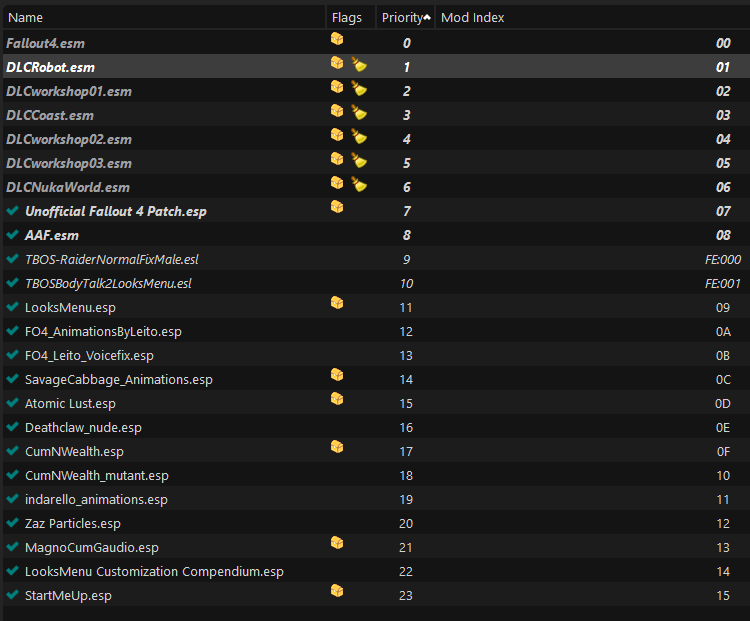The width and height of the screenshot is (750, 621).
Task: Disable TBOS-RaiderNormalFixMale.esl plugin checkbox
Action: click(x=12, y=259)
